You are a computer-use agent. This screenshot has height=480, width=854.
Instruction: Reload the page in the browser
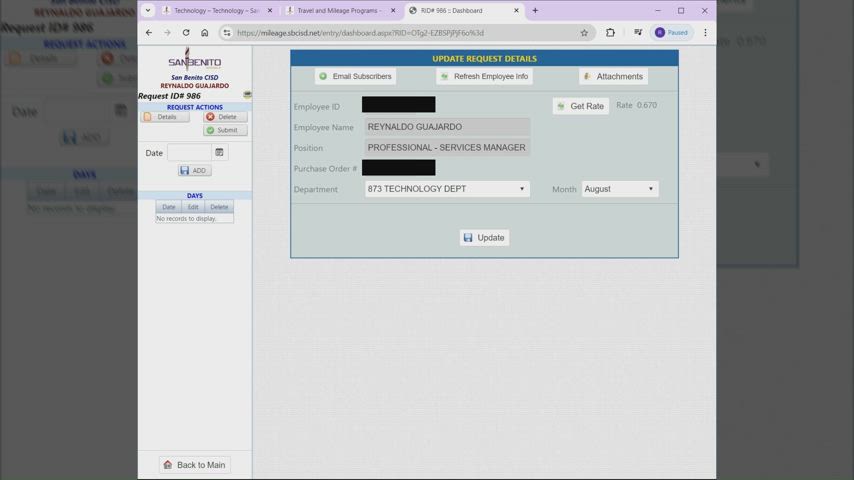186,32
